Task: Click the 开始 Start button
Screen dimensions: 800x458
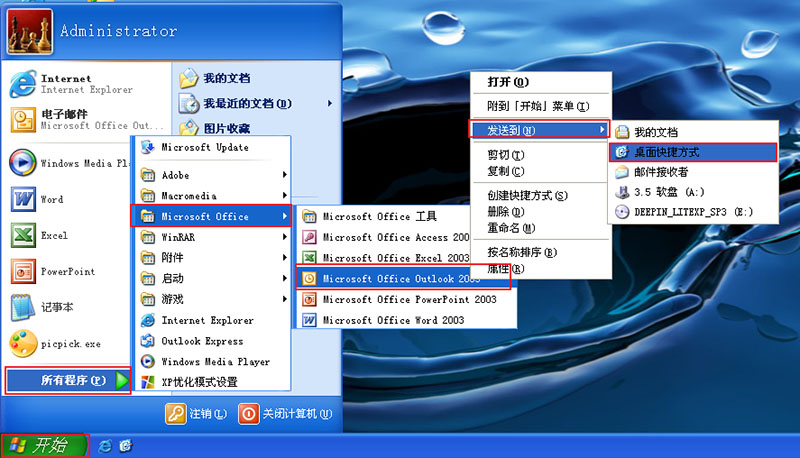Action: [44, 446]
